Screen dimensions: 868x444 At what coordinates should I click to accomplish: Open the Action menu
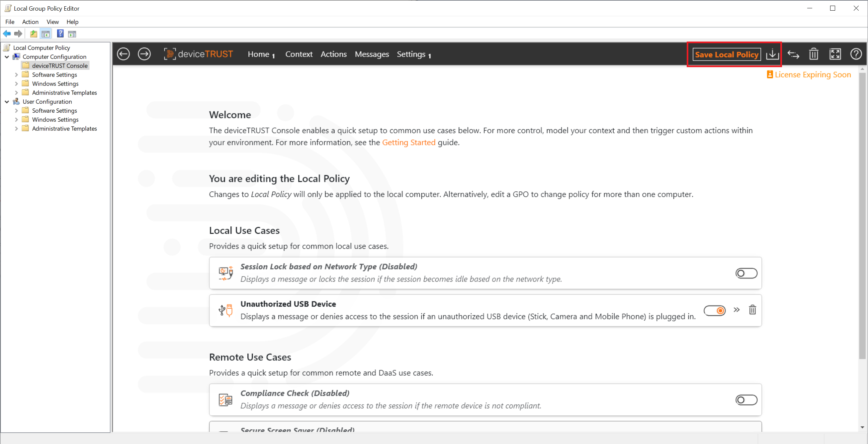pyautogui.click(x=30, y=22)
